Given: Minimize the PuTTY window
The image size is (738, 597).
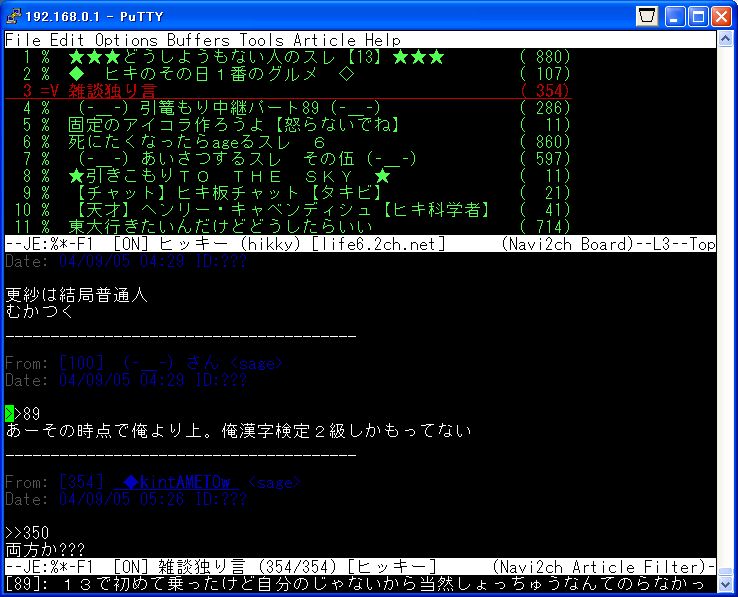Looking at the screenshot, I should point(676,16).
